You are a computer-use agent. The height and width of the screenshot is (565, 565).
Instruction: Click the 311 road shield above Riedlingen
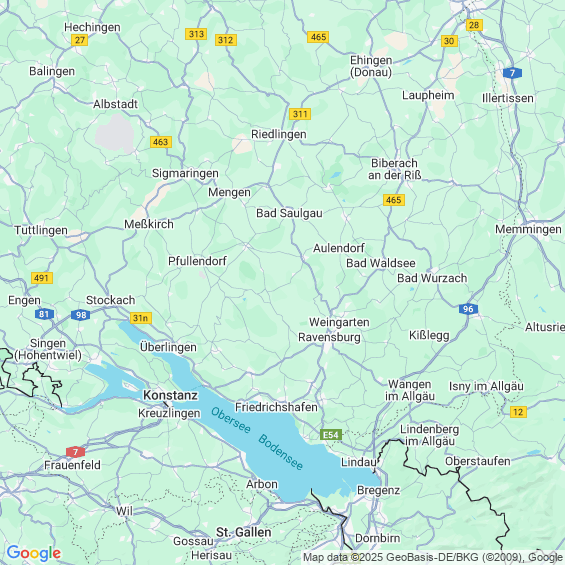[x=300, y=114]
